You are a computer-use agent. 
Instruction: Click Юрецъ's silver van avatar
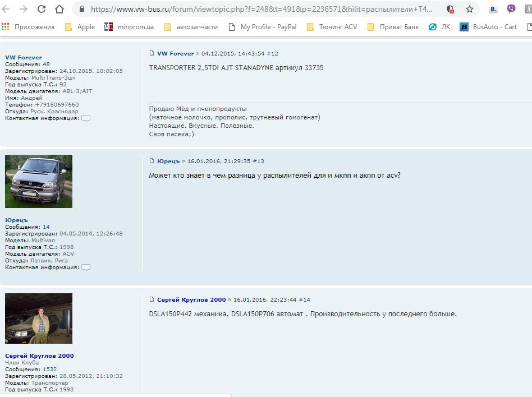pyautogui.click(x=39, y=181)
